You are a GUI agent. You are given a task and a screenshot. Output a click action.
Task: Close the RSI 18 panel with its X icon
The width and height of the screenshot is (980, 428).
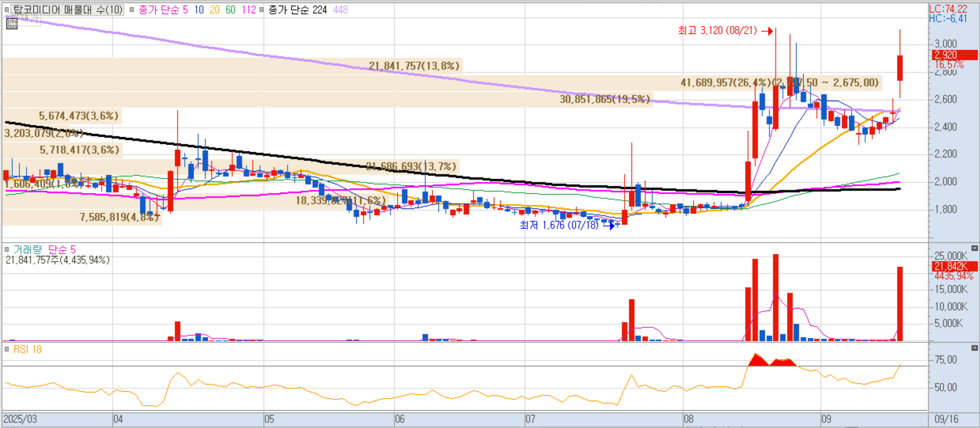[974, 348]
